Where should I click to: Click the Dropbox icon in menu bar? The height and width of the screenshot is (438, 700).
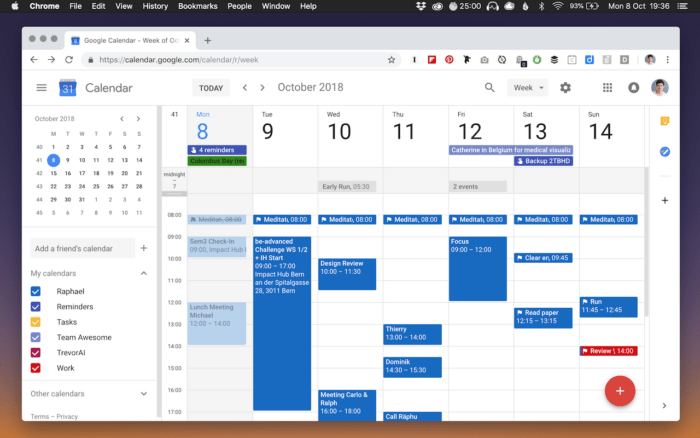[x=421, y=6]
